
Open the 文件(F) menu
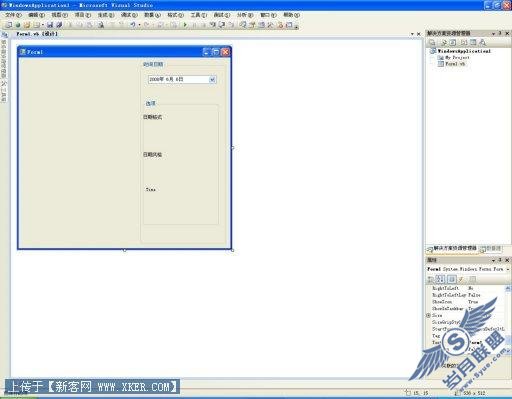coord(13,15)
